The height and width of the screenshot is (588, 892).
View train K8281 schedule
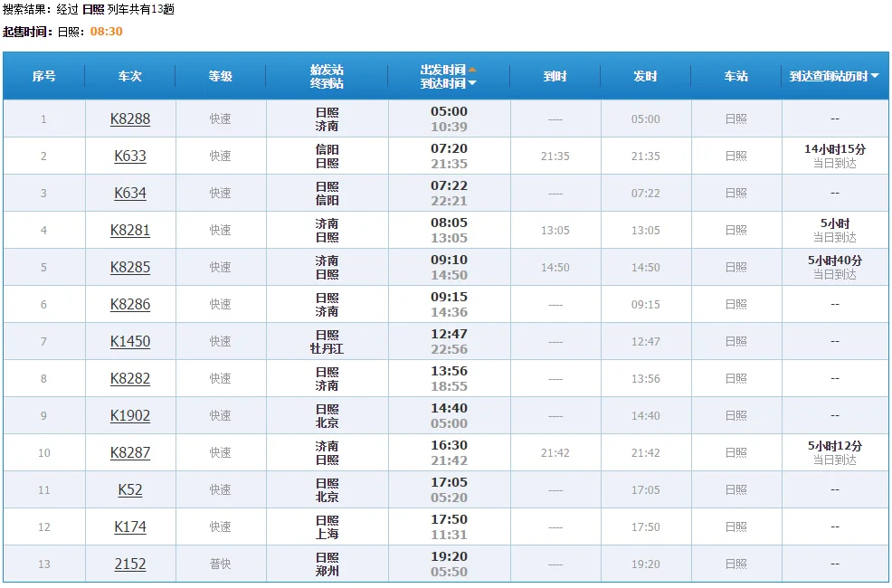point(129,230)
